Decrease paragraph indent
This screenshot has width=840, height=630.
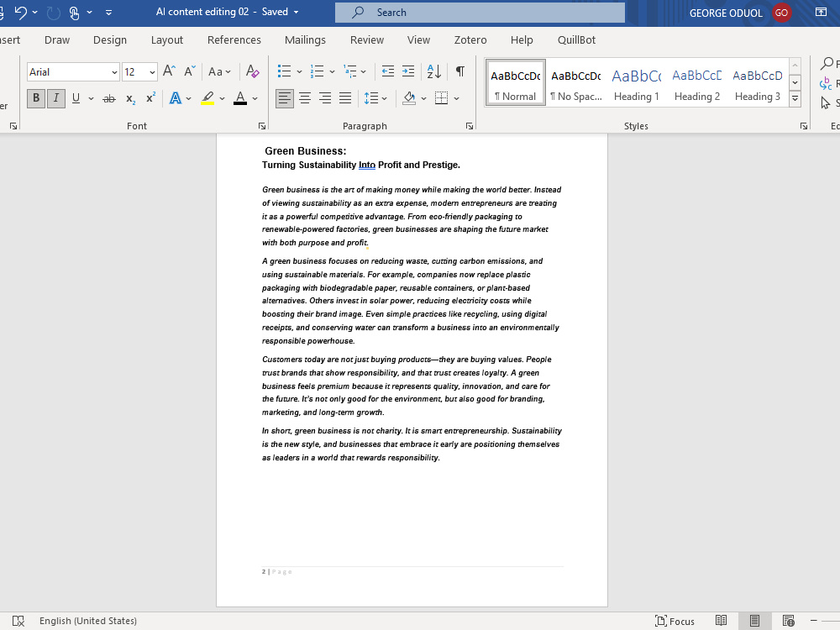pyautogui.click(x=387, y=71)
